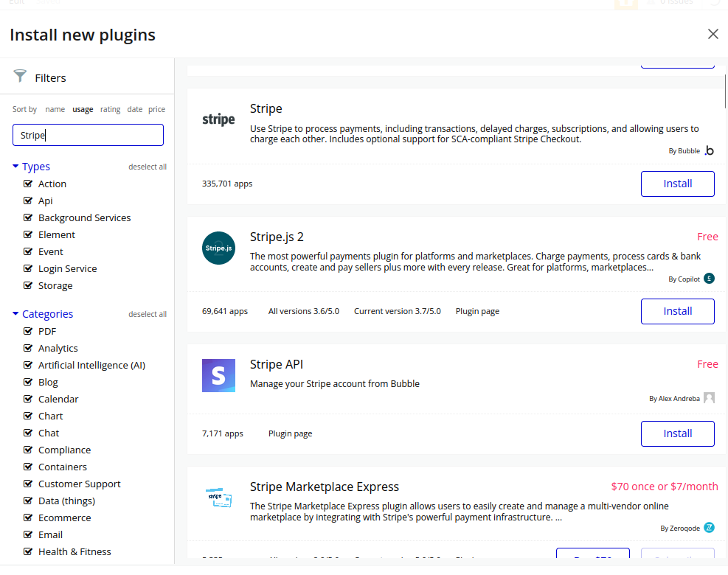
Task: Click the Stripe Marketplace Express title
Action: [x=324, y=487]
